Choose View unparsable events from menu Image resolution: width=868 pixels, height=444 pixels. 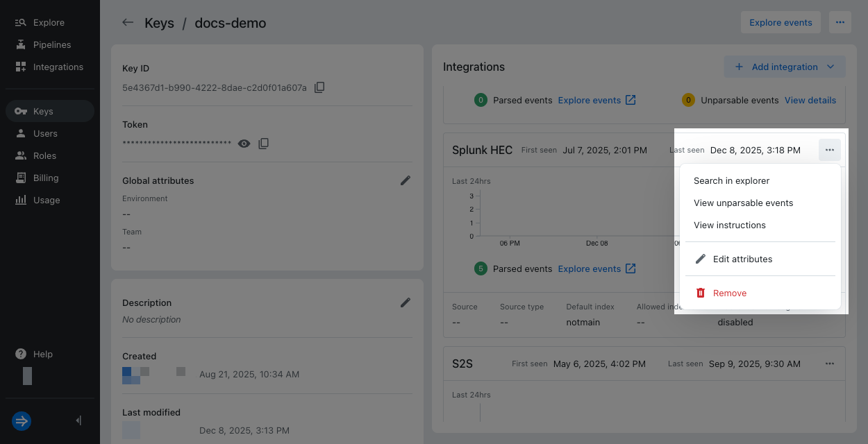[743, 203]
